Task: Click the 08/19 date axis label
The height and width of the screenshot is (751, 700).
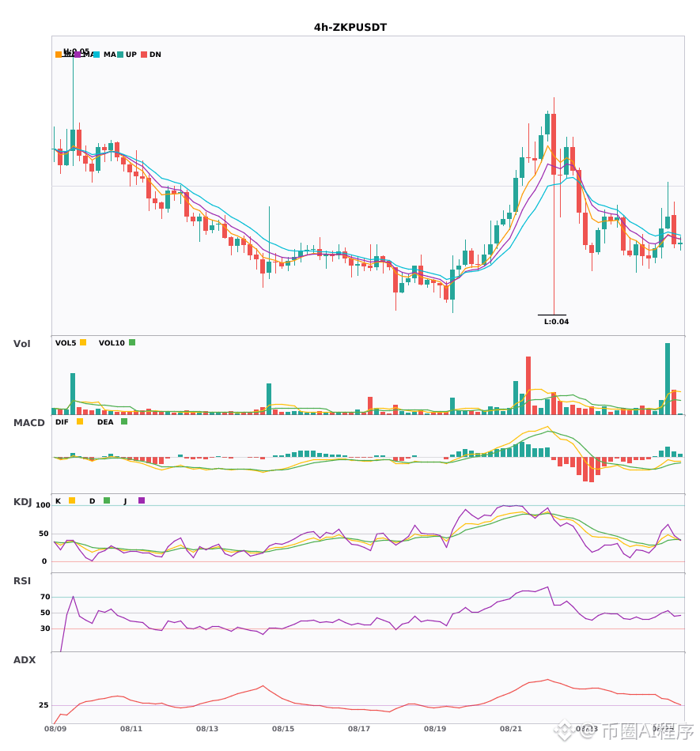Action: [x=435, y=729]
